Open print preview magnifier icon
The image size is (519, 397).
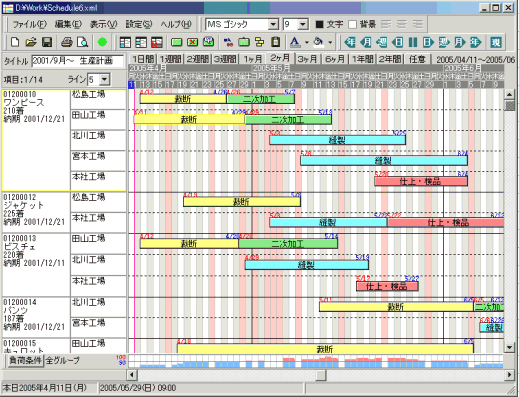(82, 42)
